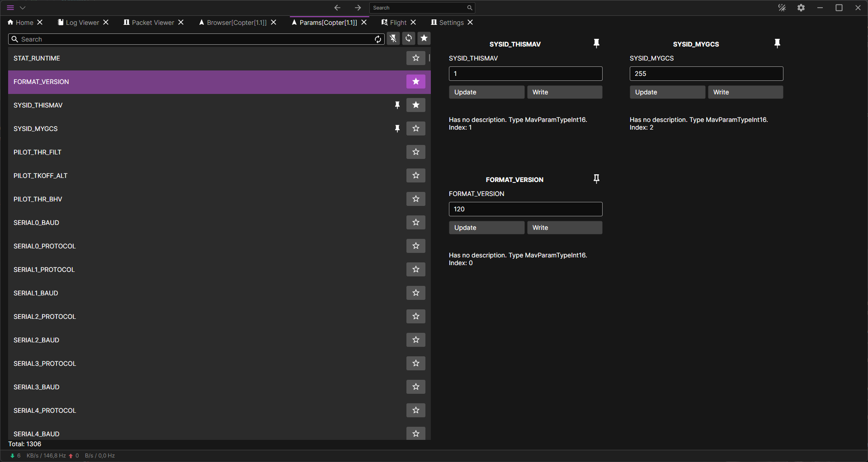Toggle the pin on the FORMAT_VERSION panel header

coord(596,179)
